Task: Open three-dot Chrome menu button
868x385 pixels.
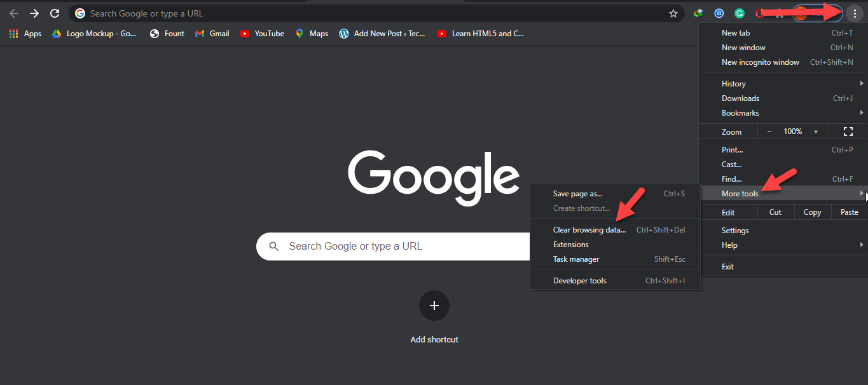Action: coord(855,13)
